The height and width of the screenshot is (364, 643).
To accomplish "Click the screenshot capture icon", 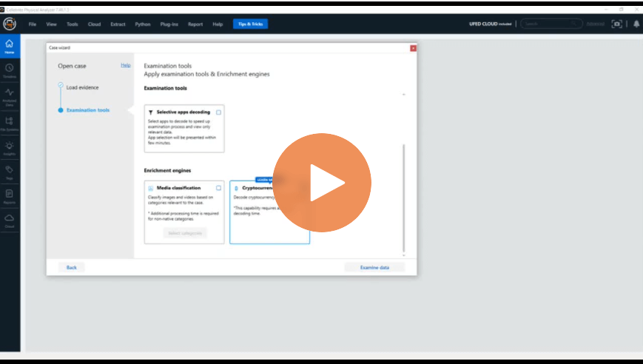I will (616, 24).
